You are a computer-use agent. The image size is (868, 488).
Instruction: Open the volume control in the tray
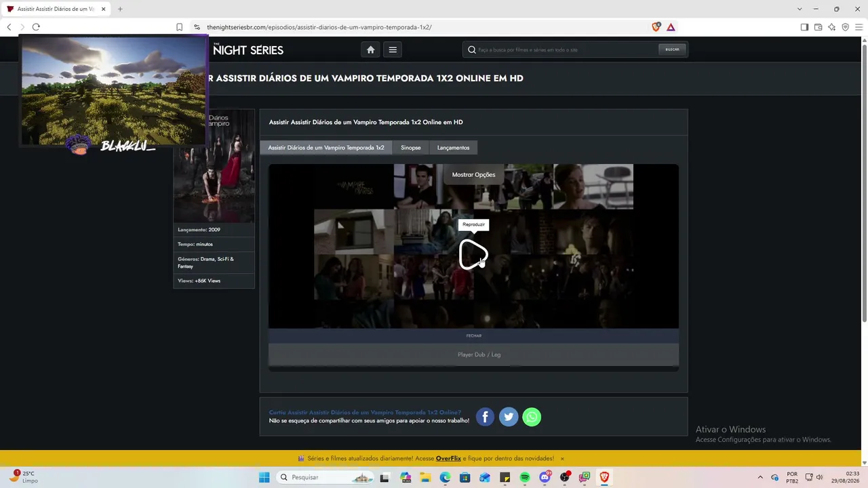coord(819,477)
